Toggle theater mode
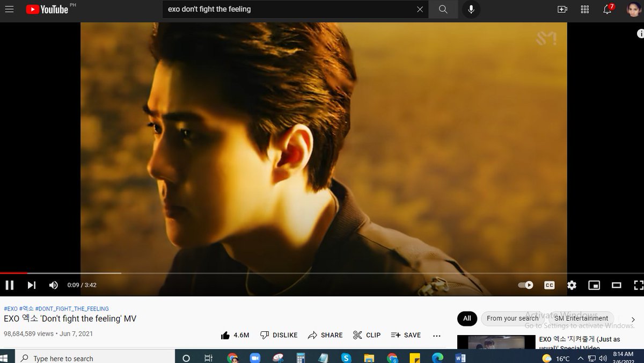This screenshot has width=644, height=363. pyautogui.click(x=617, y=285)
